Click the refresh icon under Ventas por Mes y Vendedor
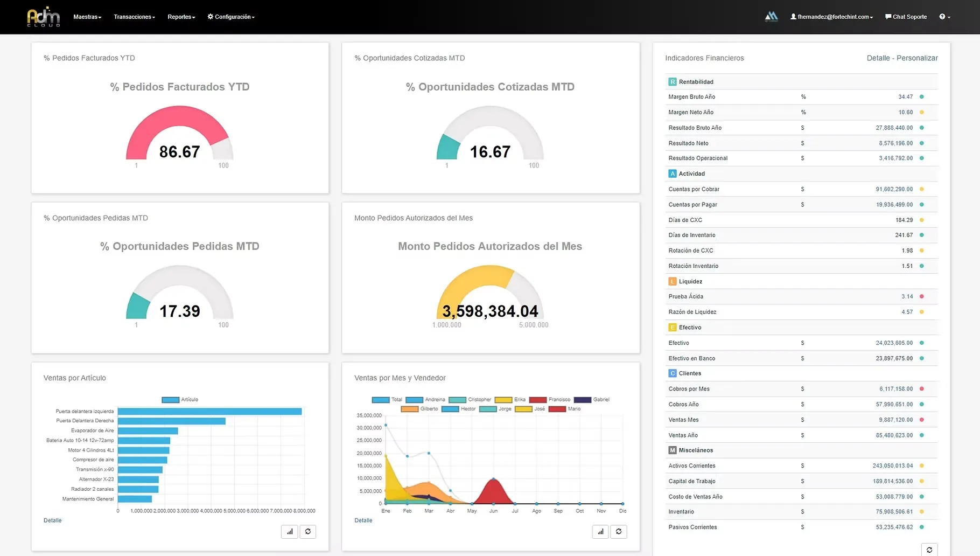The width and height of the screenshot is (980, 556). coord(619,531)
